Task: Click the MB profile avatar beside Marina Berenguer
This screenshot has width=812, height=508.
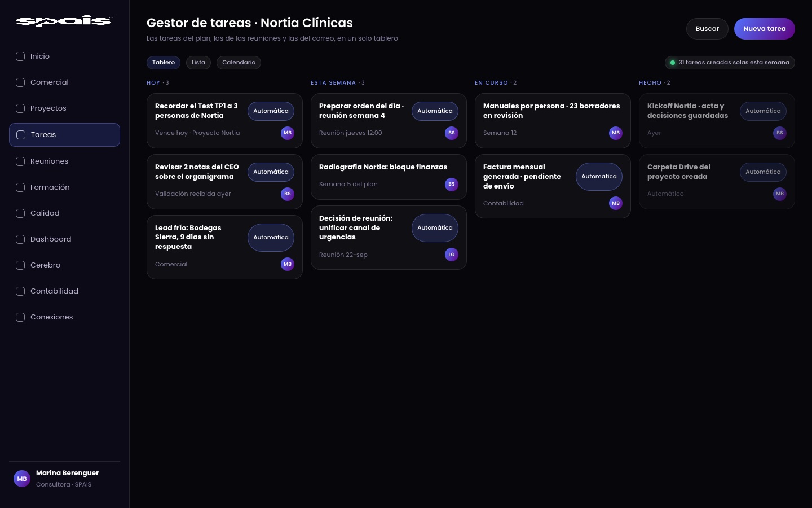Action: [22, 479]
